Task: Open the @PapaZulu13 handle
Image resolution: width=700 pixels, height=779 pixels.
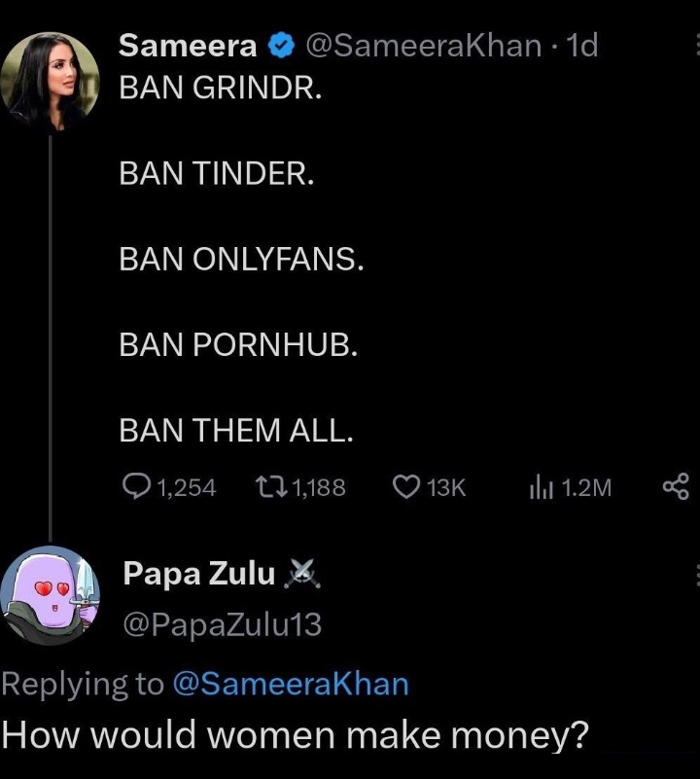Action: [222, 624]
